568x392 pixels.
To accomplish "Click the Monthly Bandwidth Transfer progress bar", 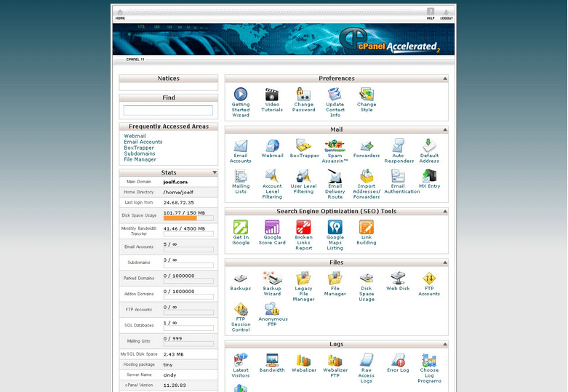I will [x=188, y=234].
